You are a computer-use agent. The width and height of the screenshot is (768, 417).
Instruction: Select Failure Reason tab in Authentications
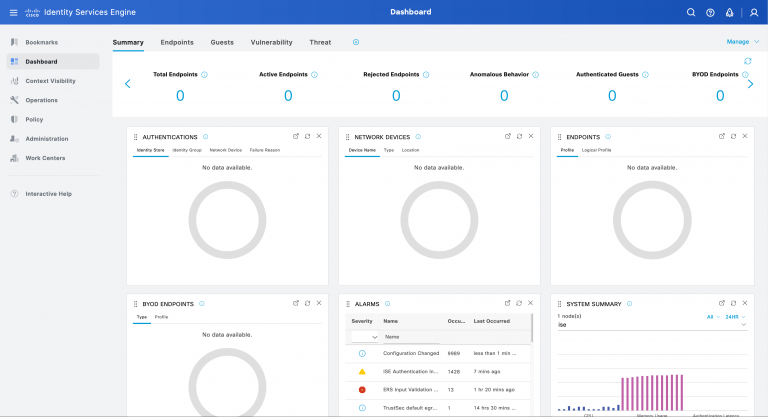264,150
